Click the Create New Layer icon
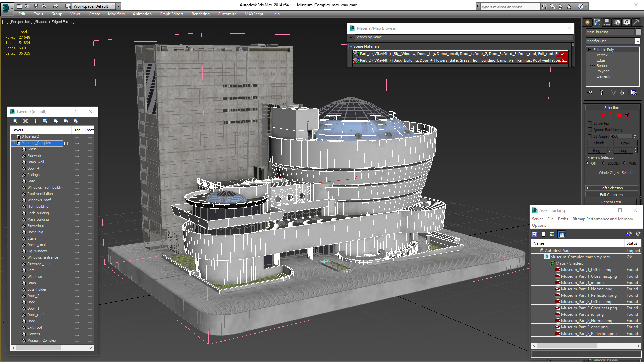The image size is (644, 362). tap(15, 121)
